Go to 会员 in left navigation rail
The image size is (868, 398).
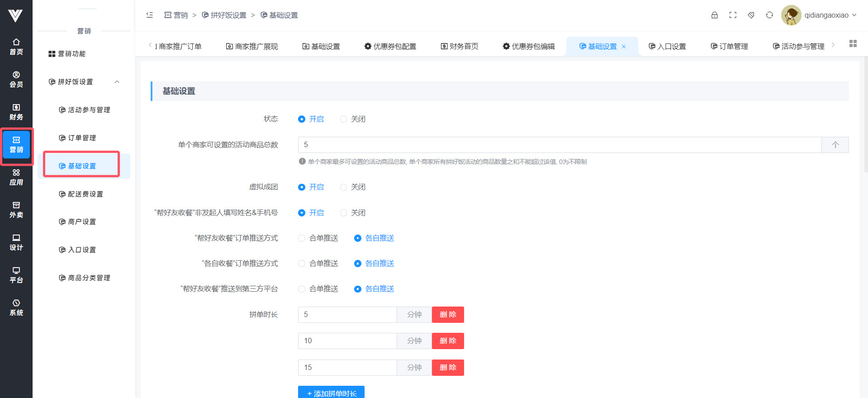coord(16,79)
